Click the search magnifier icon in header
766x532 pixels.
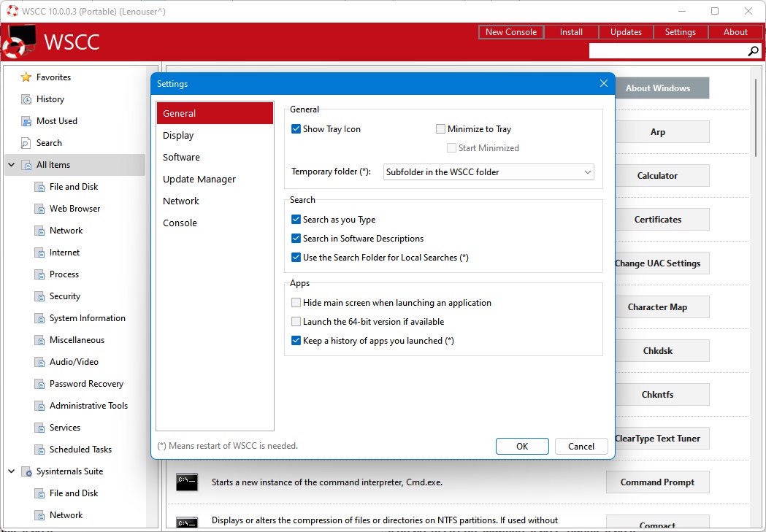[x=754, y=51]
